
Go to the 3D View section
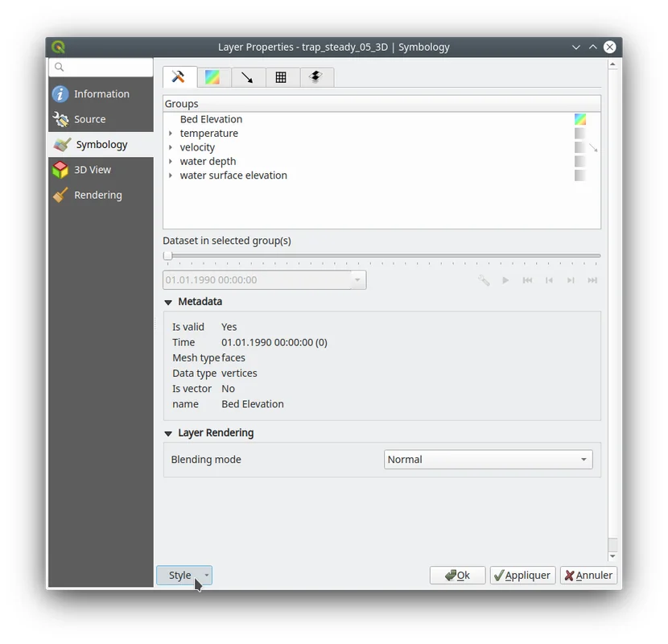point(92,170)
